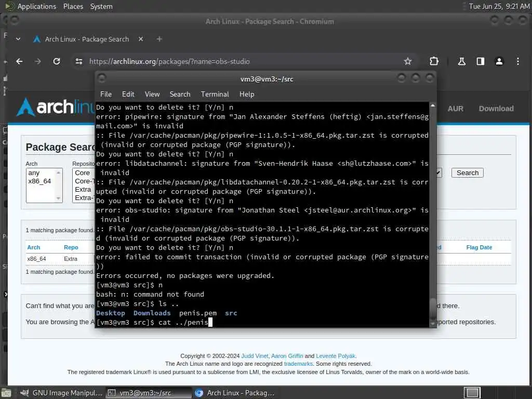Open the AUR link in site navigation
532x399 pixels.
pos(455,109)
